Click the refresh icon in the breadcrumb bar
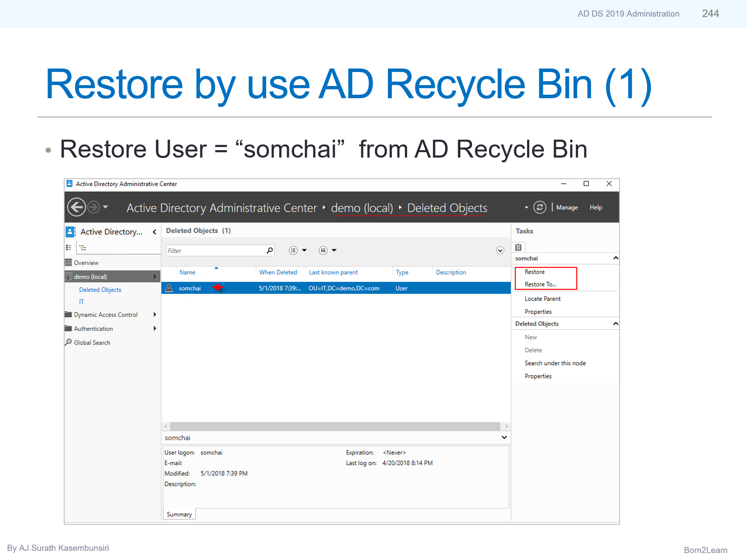The width and height of the screenshot is (747, 560). click(540, 207)
